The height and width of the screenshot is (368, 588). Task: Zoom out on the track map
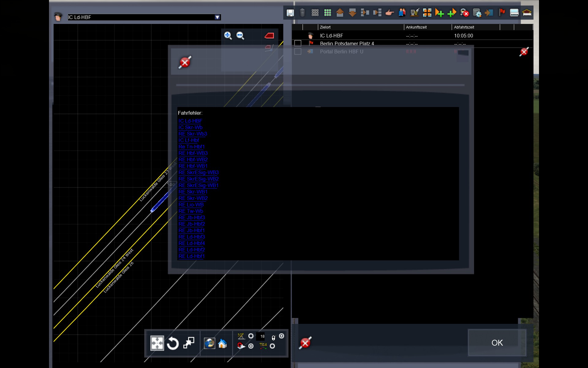(240, 36)
